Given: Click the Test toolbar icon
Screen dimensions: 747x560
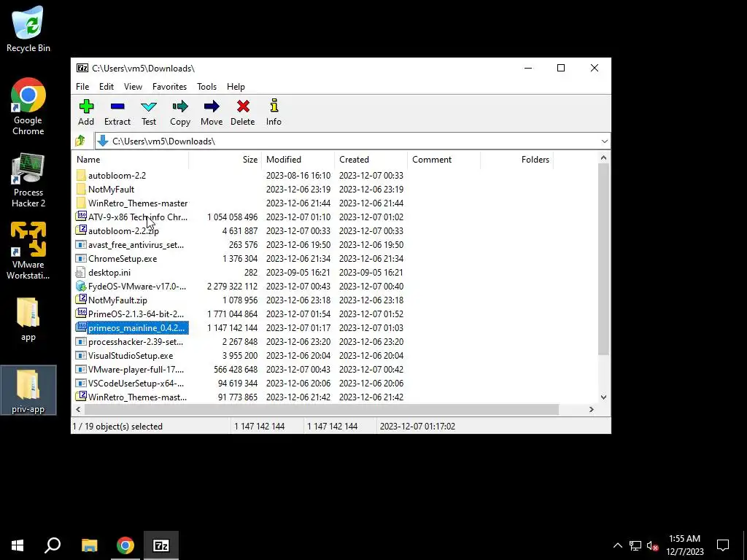Looking at the screenshot, I should tap(149, 106).
